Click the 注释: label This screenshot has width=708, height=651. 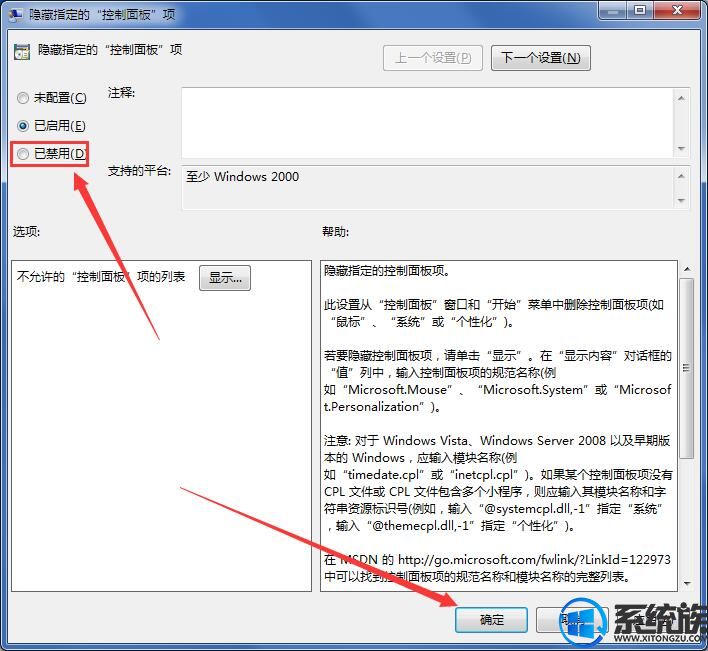click(x=121, y=93)
